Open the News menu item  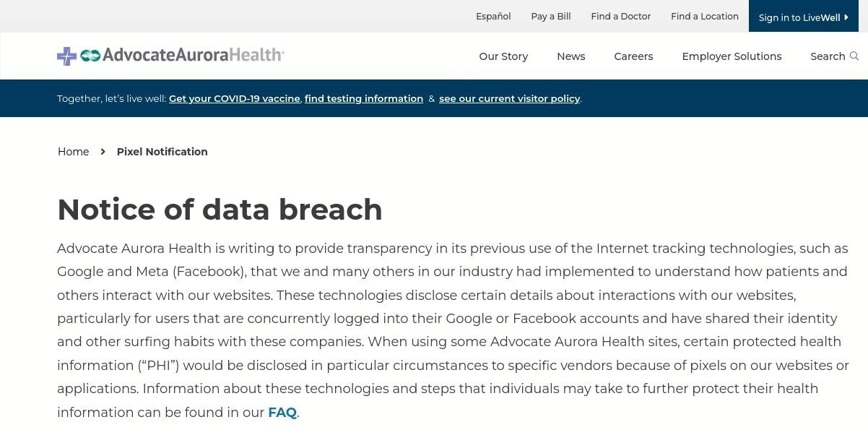[x=571, y=56]
